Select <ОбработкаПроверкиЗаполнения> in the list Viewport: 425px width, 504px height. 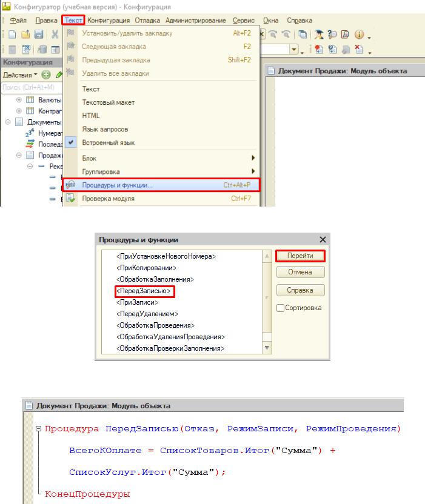170,348
